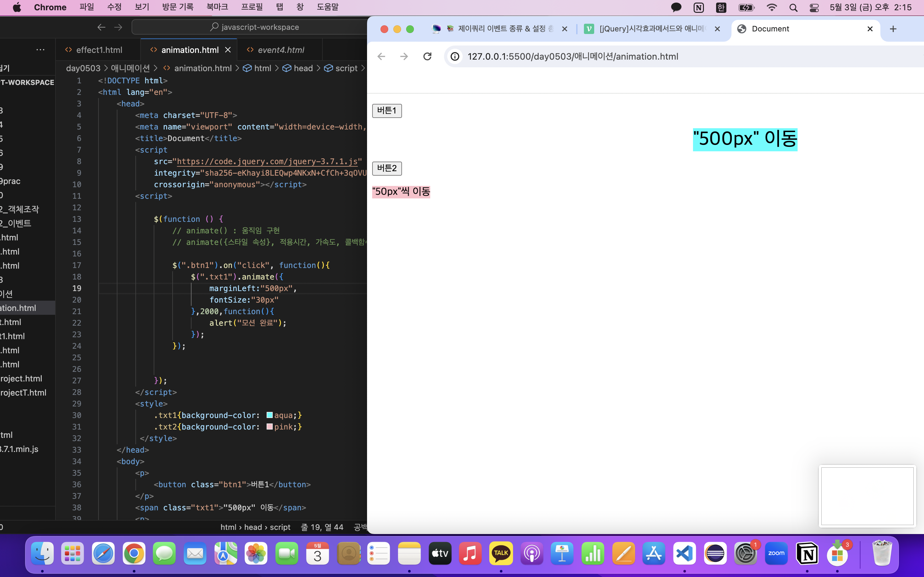Expand the head breadcrumb segment

(x=303, y=68)
